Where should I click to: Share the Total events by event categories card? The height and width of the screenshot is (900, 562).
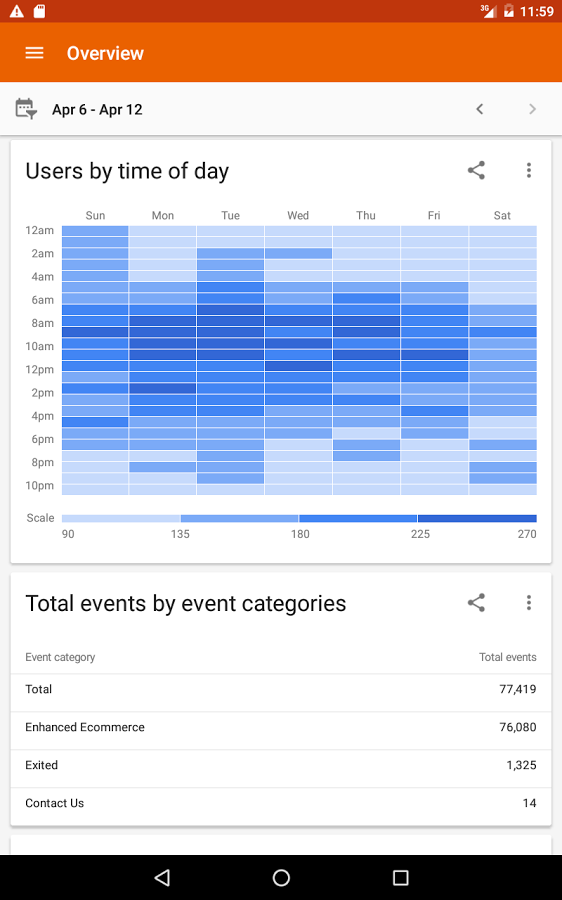click(x=476, y=603)
